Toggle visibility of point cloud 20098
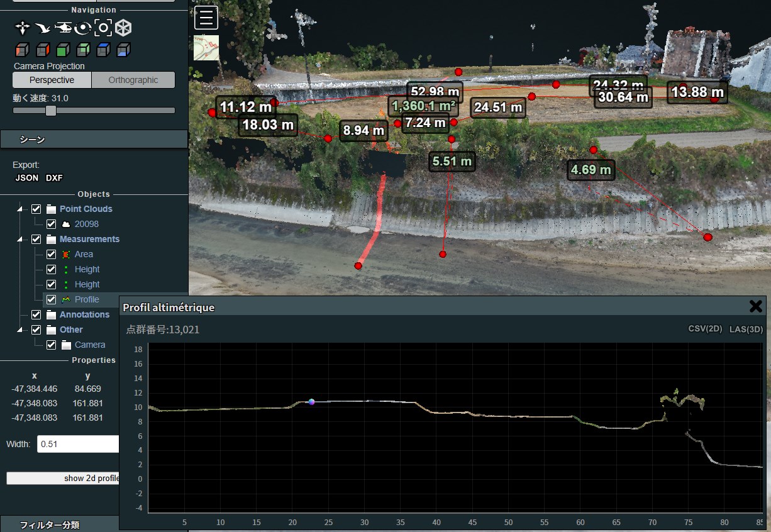The height and width of the screenshot is (532, 771). (52, 224)
